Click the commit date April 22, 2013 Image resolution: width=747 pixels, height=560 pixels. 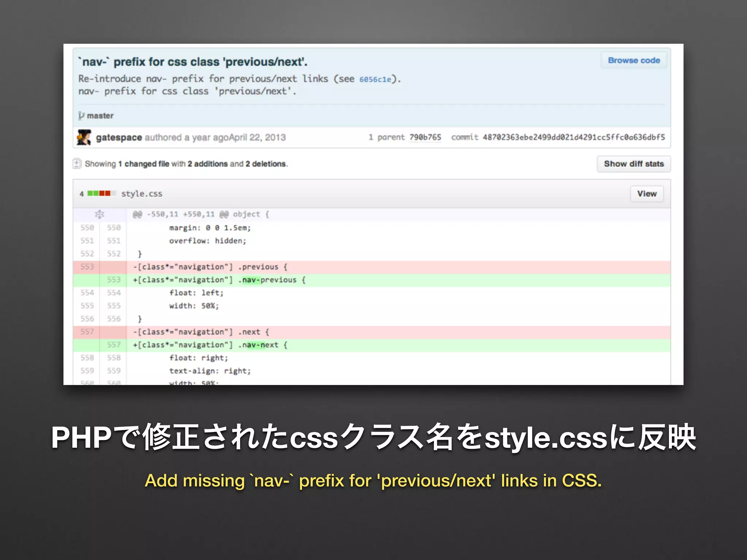pos(257,137)
